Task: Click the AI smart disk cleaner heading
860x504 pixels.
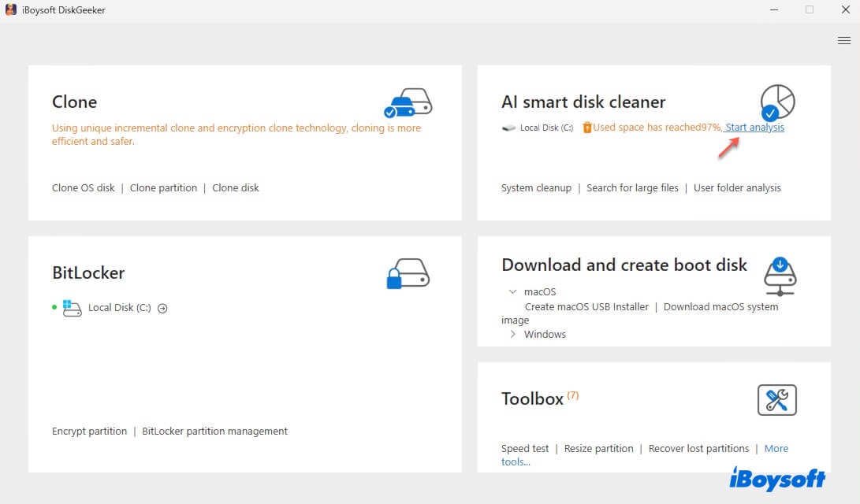Action: (583, 102)
